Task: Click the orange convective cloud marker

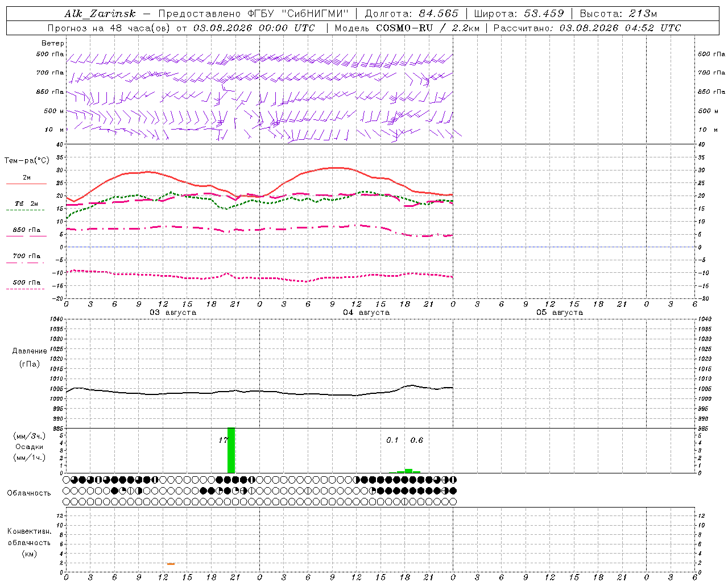Action: pos(171,564)
